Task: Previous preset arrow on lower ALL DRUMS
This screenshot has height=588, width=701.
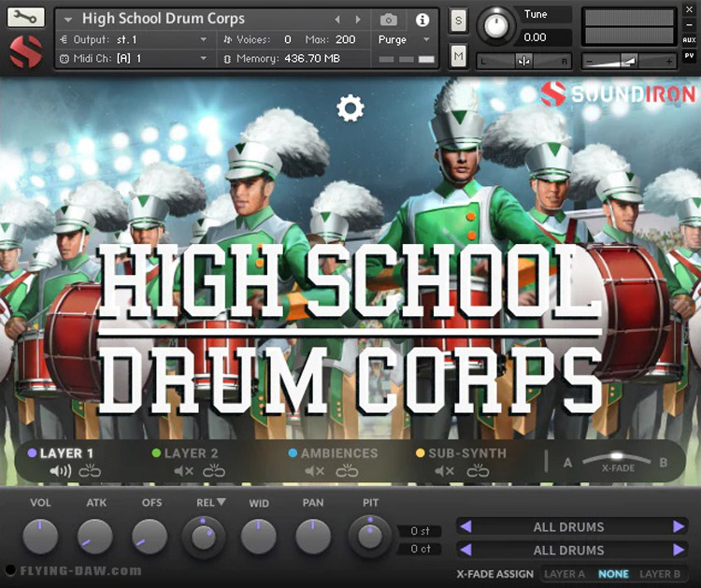Action: click(x=465, y=550)
